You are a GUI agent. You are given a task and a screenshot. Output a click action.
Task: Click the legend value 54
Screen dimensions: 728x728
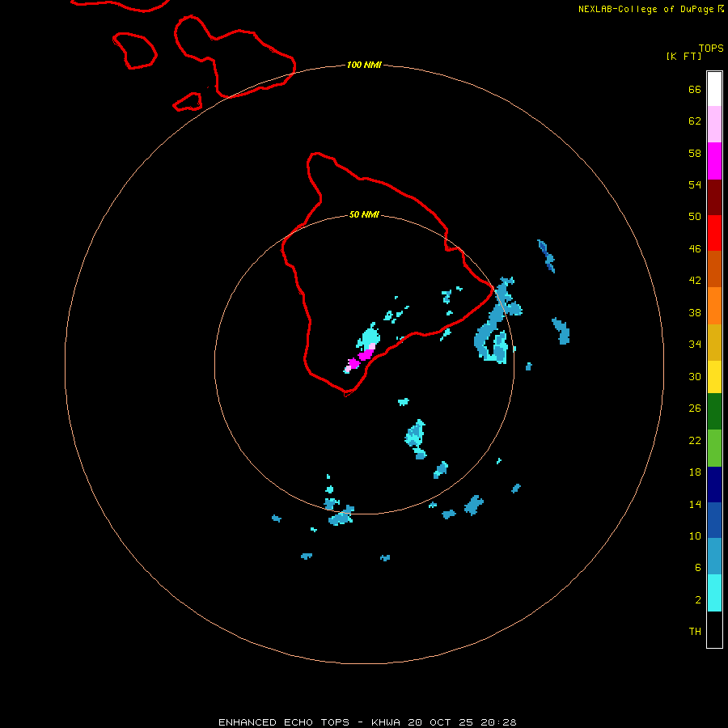click(695, 184)
